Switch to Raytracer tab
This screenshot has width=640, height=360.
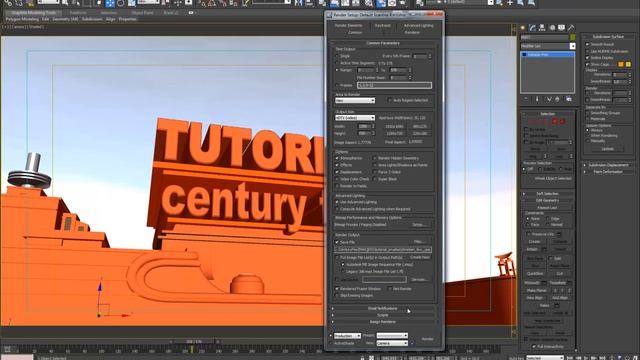(x=382, y=25)
